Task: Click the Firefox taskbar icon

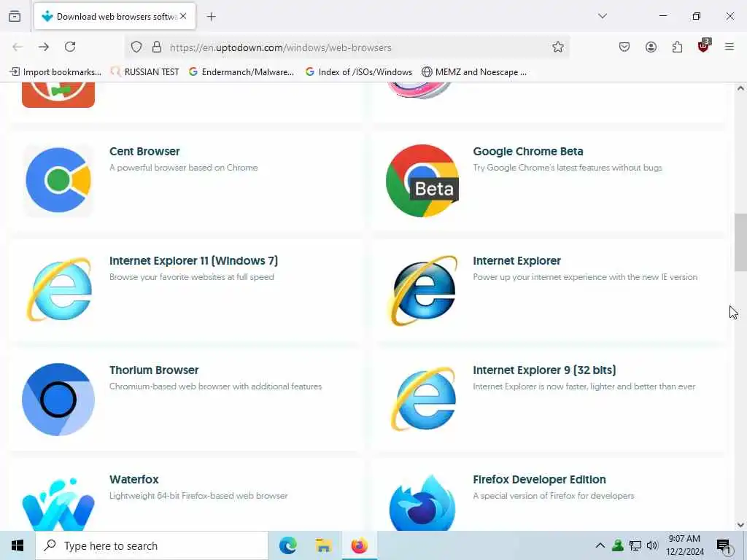Action: [360, 545]
